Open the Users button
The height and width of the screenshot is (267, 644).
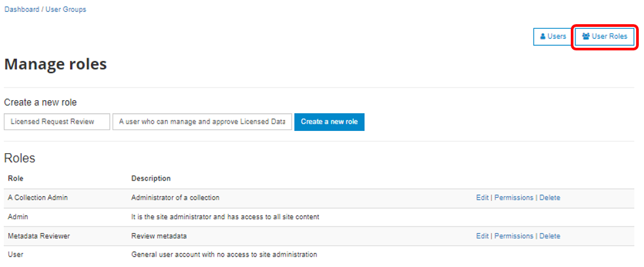(552, 37)
